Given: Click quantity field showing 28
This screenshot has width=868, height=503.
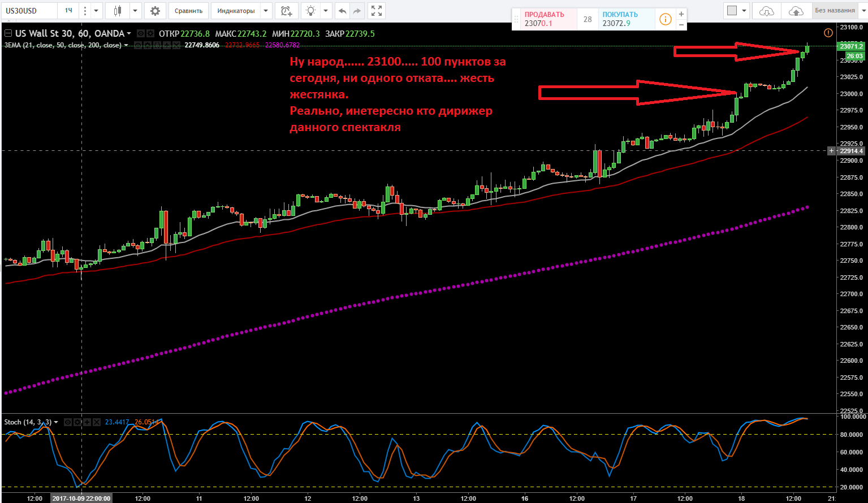Looking at the screenshot, I should [588, 19].
